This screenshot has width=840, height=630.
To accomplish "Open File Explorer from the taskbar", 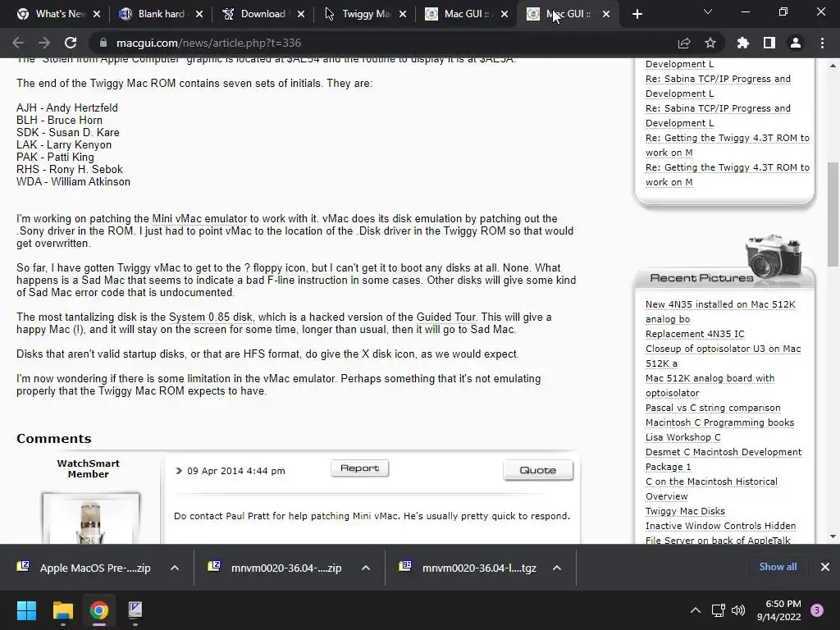I will point(62,610).
